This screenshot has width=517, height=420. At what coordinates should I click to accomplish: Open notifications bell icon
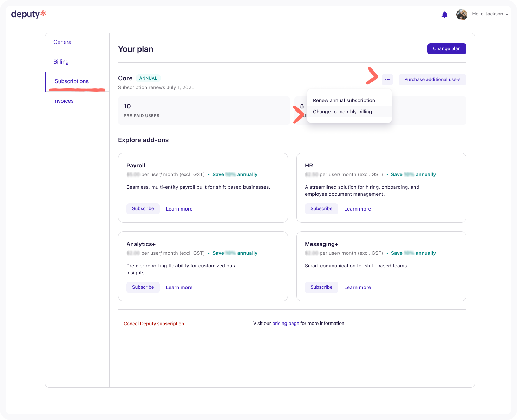[444, 14]
